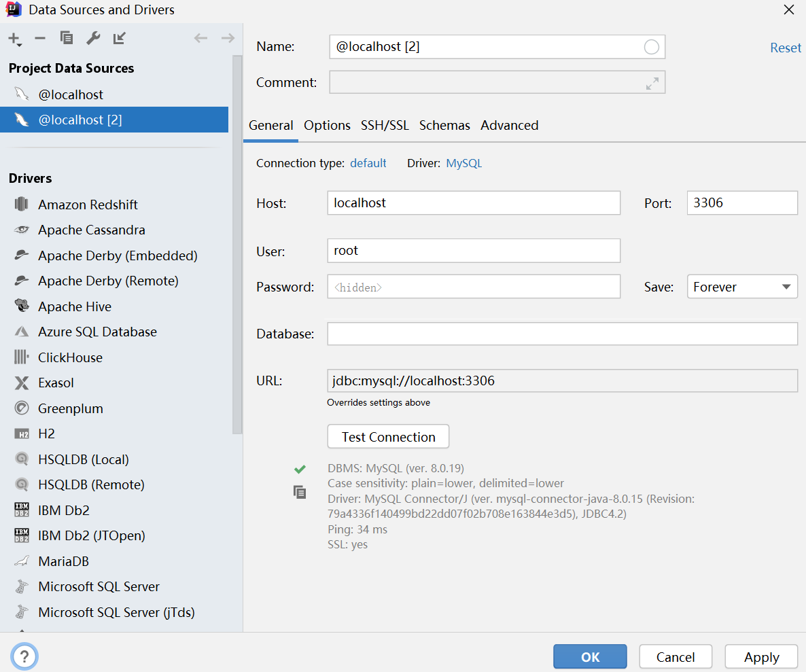Click the Test Connection button

click(x=388, y=437)
